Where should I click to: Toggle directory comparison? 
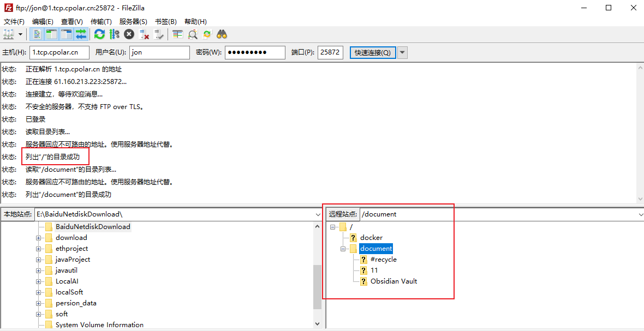point(193,34)
